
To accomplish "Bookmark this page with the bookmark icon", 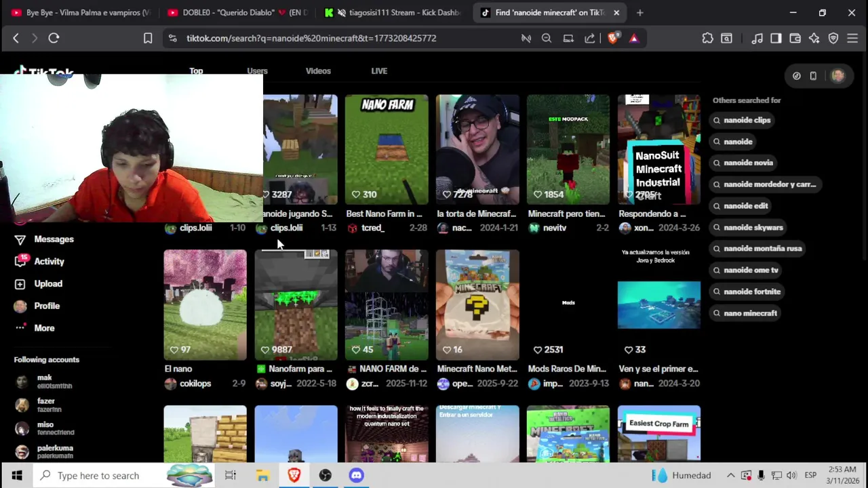I will tap(148, 38).
